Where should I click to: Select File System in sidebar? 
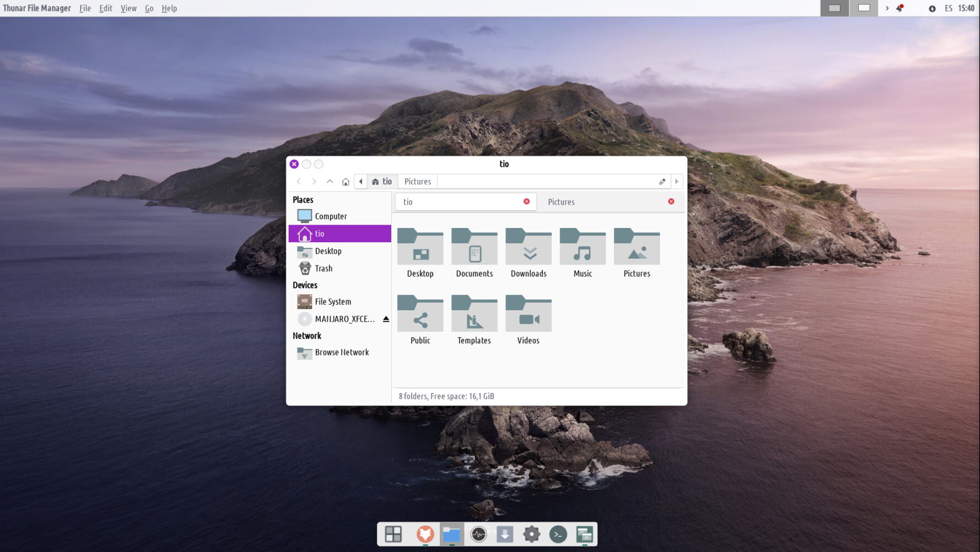point(333,302)
